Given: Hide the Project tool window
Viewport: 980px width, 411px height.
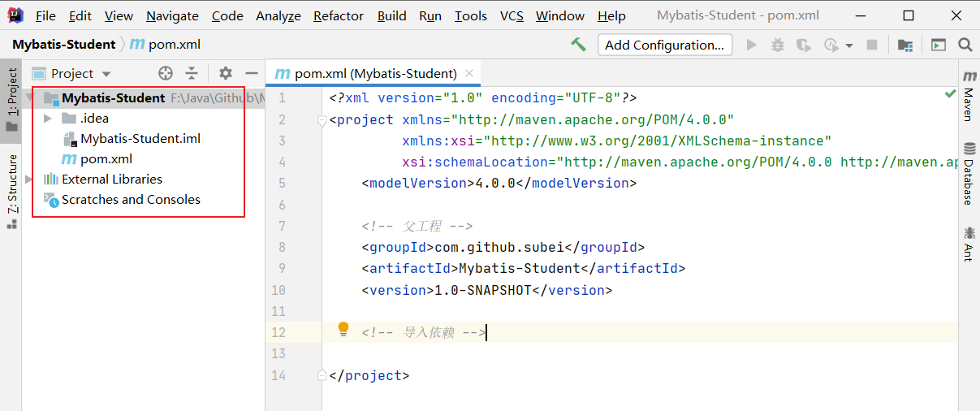Looking at the screenshot, I should click(x=251, y=73).
